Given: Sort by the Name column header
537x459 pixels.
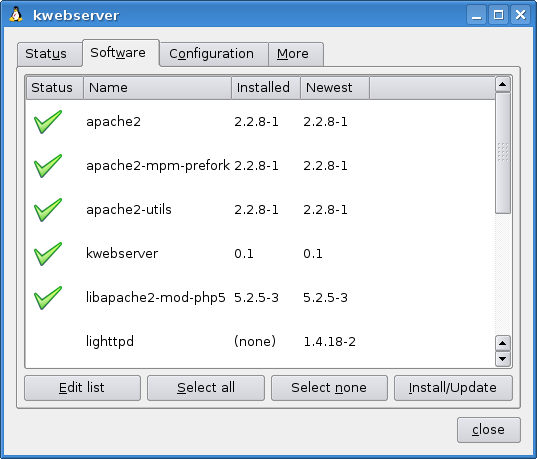Looking at the screenshot, I should click(x=157, y=88).
